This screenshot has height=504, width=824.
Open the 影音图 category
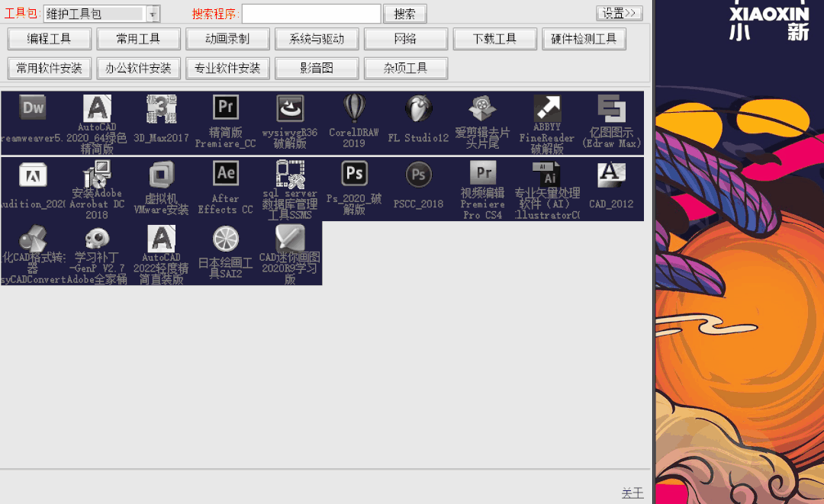coord(317,69)
